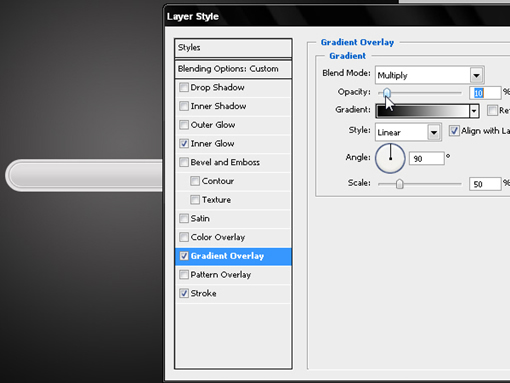Open the Blend Mode dropdown arrow
Screen dimensions: 510x383
[x=477, y=75]
